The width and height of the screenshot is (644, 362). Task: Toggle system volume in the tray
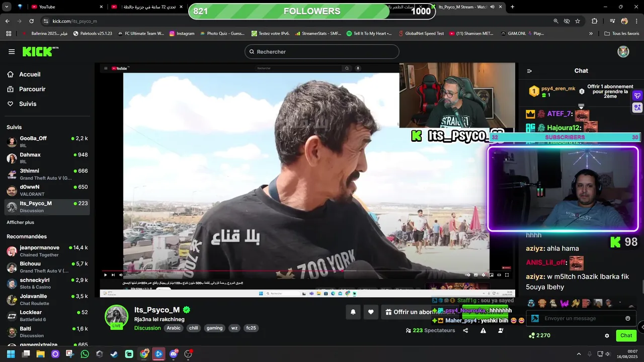[x=607, y=354]
